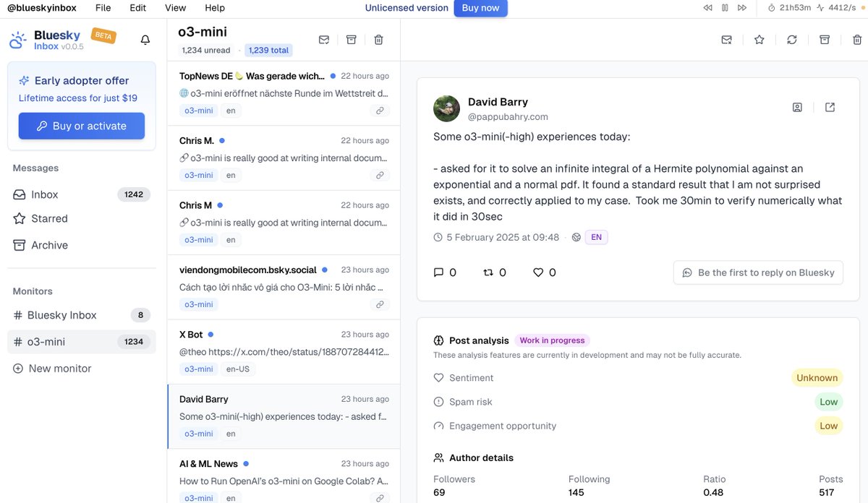Open the View menu
This screenshot has width=868, height=503.
click(x=175, y=8)
